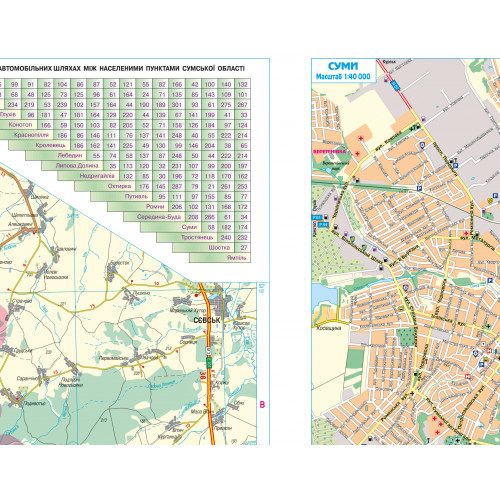Click the blue highway shield on the red road
This screenshot has width=500, height=500.
pos(396,85)
